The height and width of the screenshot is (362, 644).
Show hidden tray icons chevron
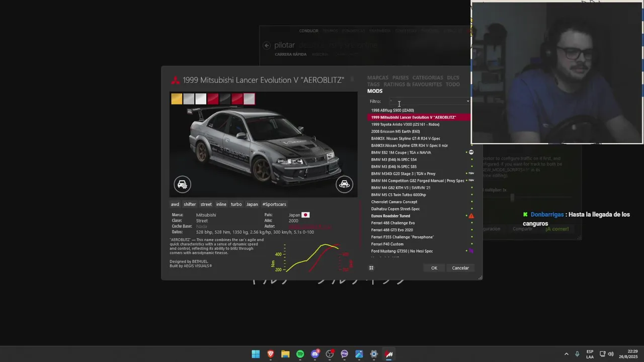pyautogui.click(x=566, y=354)
